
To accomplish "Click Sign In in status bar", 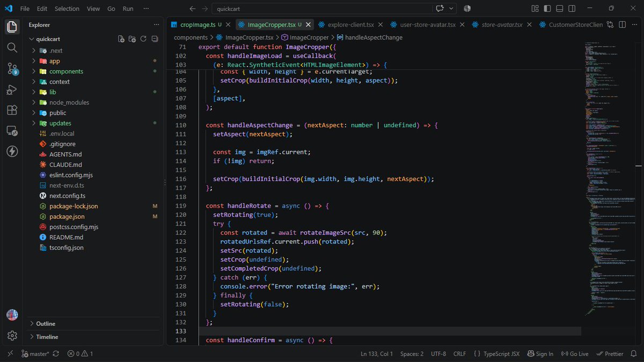I will pyautogui.click(x=540, y=354).
